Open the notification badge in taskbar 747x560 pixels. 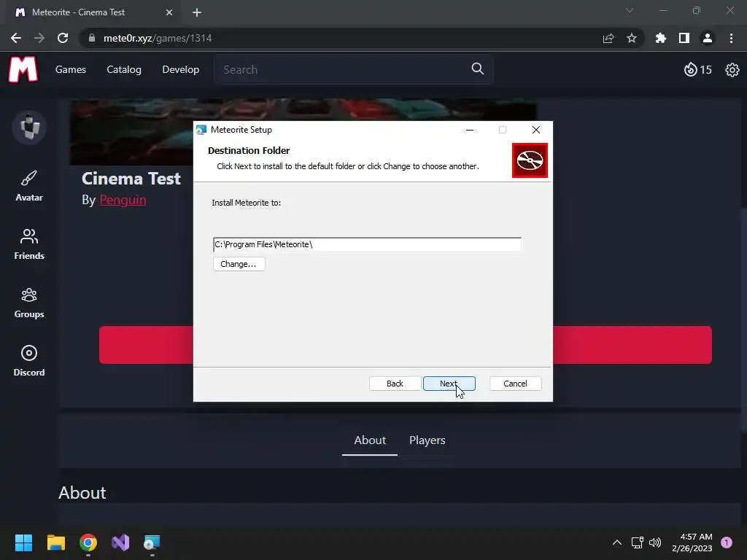click(727, 542)
